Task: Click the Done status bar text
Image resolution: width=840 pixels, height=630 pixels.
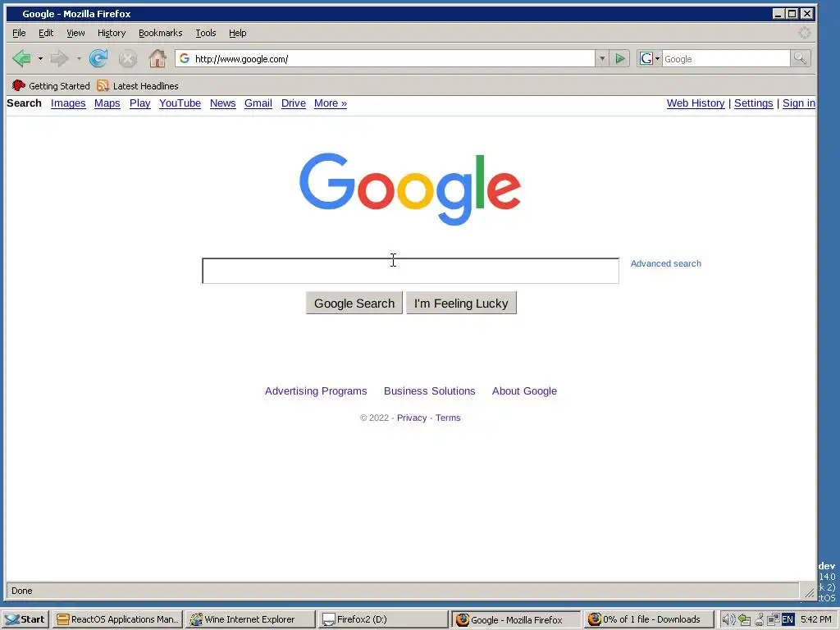Action: pyautogui.click(x=22, y=591)
